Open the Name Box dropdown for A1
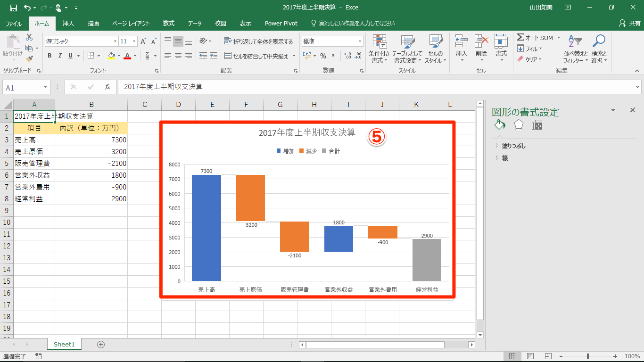The width and height of the screenshot is (644, 362). click(46, 87)
